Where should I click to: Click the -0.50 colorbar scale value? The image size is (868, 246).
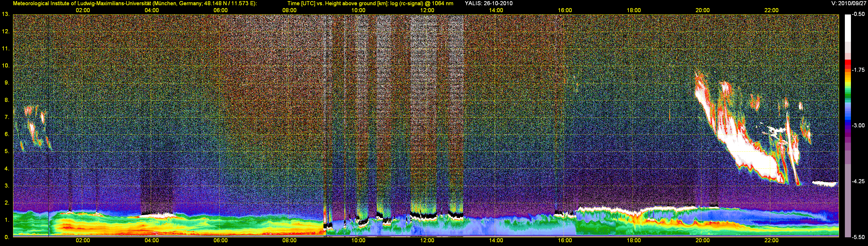[x=858, y=14]
